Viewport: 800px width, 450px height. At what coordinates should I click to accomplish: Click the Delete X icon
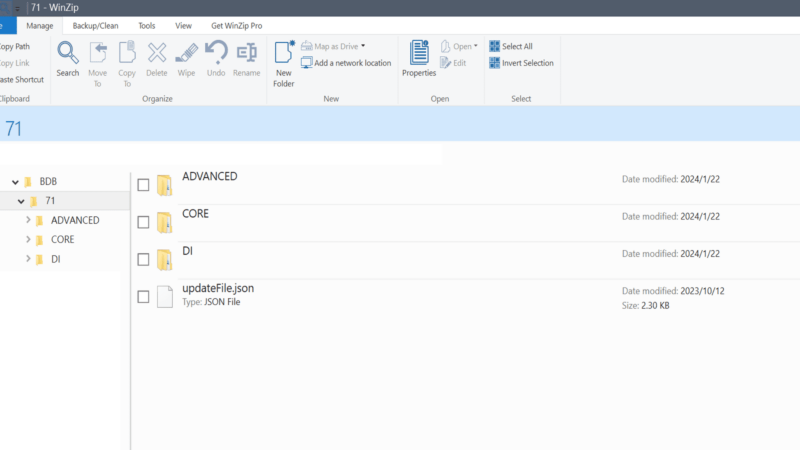click(157, 53)
